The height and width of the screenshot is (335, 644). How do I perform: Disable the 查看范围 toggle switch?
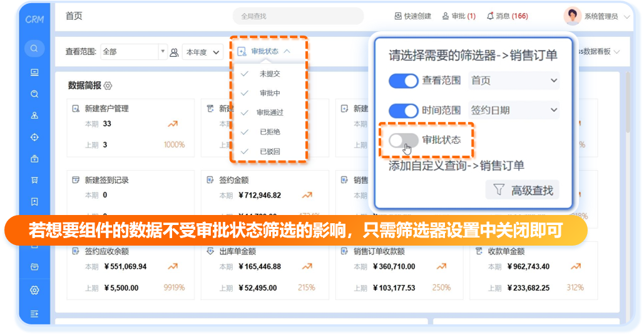[x=403, y=81]
